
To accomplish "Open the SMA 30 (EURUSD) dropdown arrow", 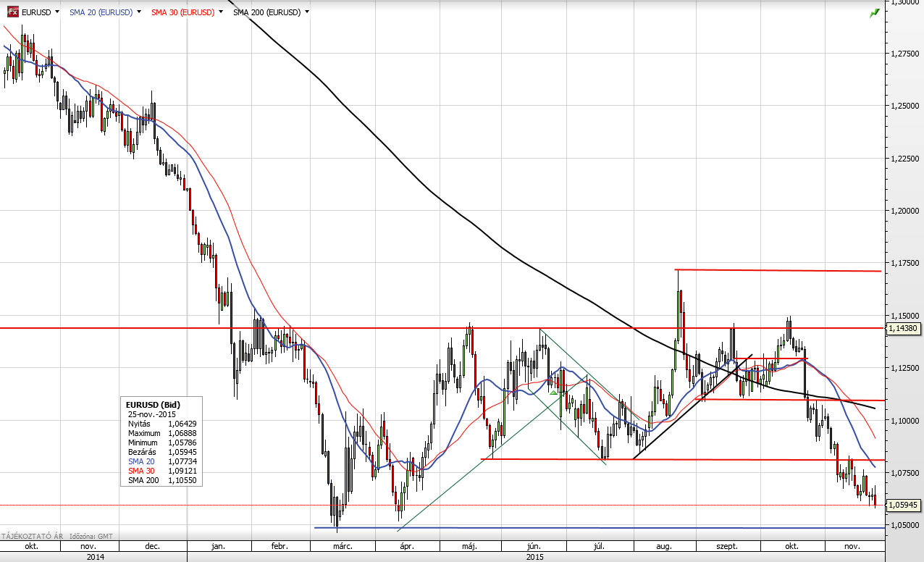I will click(221, 12).
